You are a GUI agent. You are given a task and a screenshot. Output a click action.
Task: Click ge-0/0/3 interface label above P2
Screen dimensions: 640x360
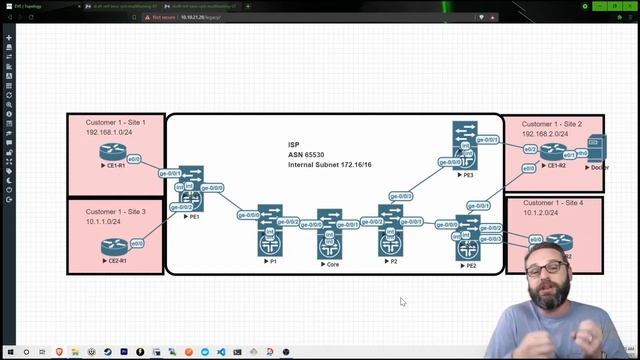click(401, 196)
